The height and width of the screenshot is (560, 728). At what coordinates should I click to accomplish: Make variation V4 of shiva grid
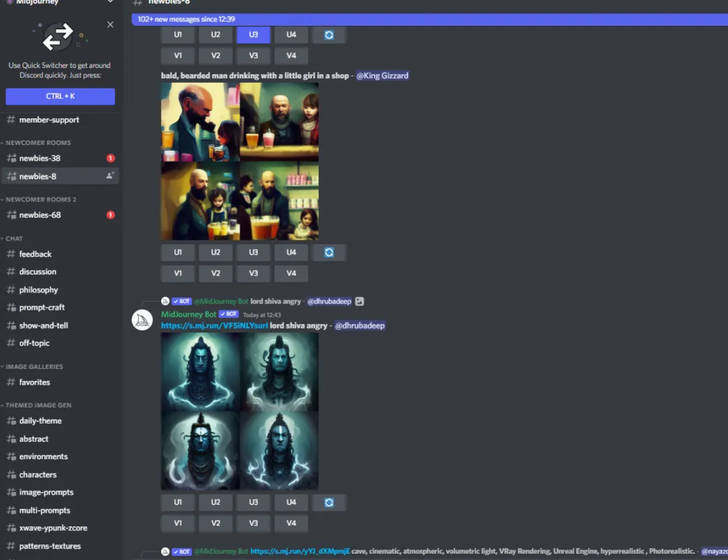point(291,523)
